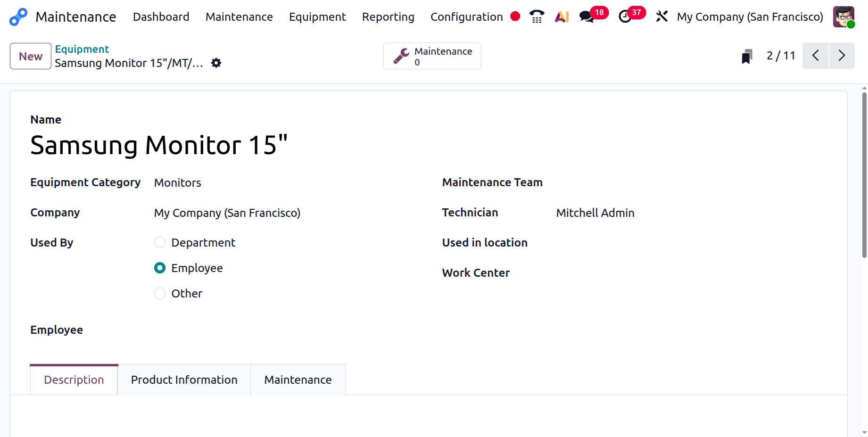
Task: Click the vertical page scrollbar
Action: coord(864,174)
